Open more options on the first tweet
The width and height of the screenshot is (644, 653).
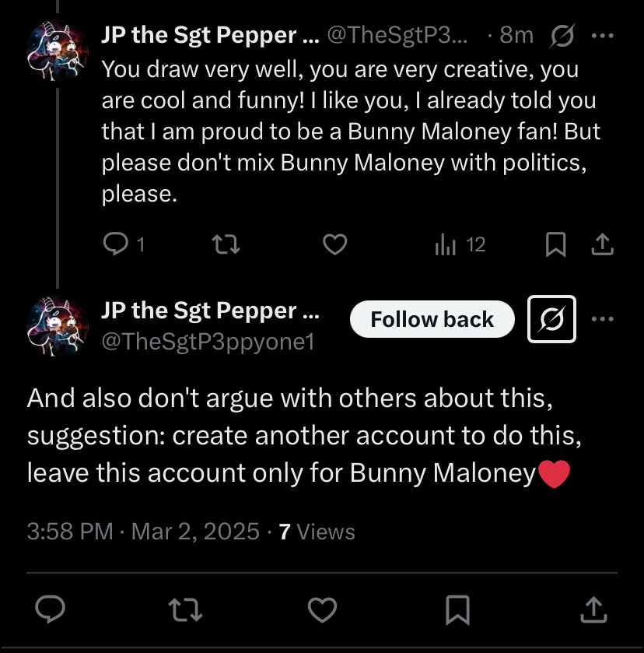click(x=603, y=35)
